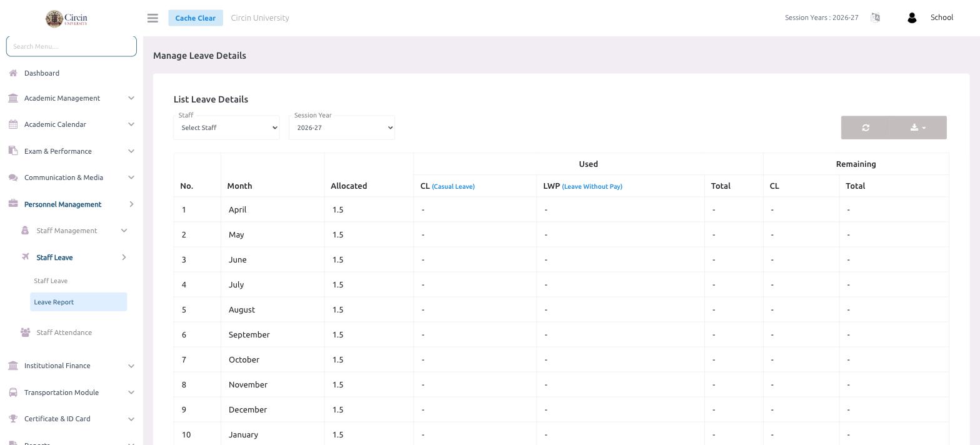The image size is (980, 445).
Task: Click the Staff Leave airplane icon
Action: tap(25, 257)
